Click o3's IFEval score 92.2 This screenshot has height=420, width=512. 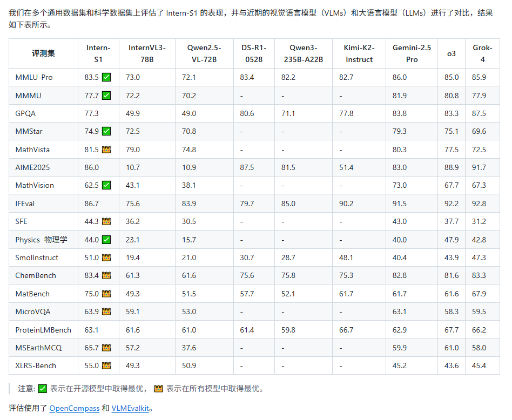pyautogui.click(x=452, y=204)
